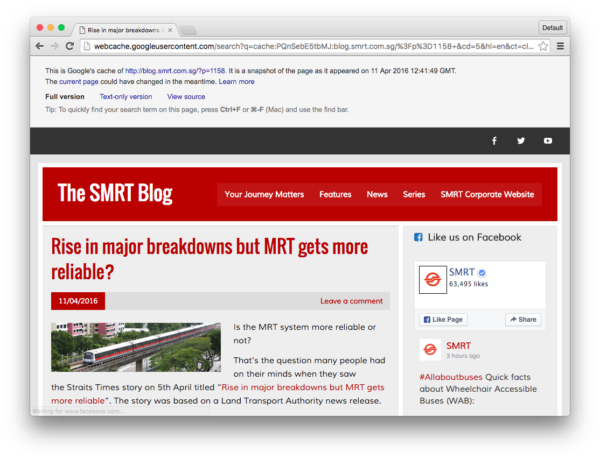Open the News menu item

[x=377, y=194]
